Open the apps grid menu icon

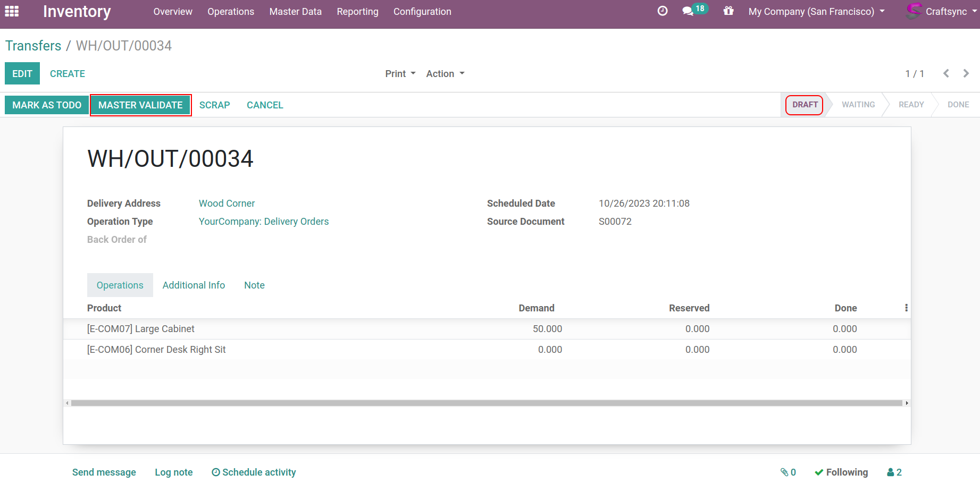pyautogui.click(x=12, y=11)
